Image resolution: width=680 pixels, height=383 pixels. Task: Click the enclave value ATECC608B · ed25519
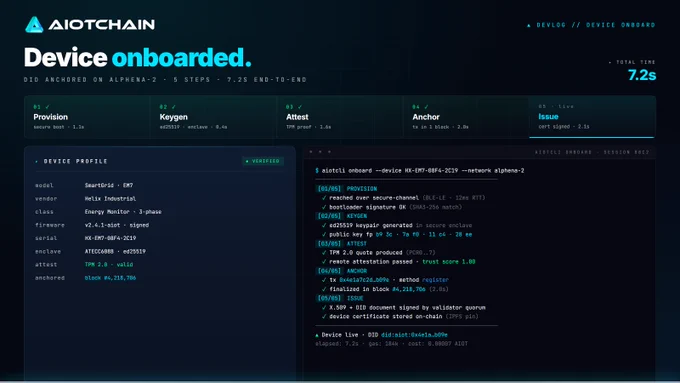(x=115, y=252)
